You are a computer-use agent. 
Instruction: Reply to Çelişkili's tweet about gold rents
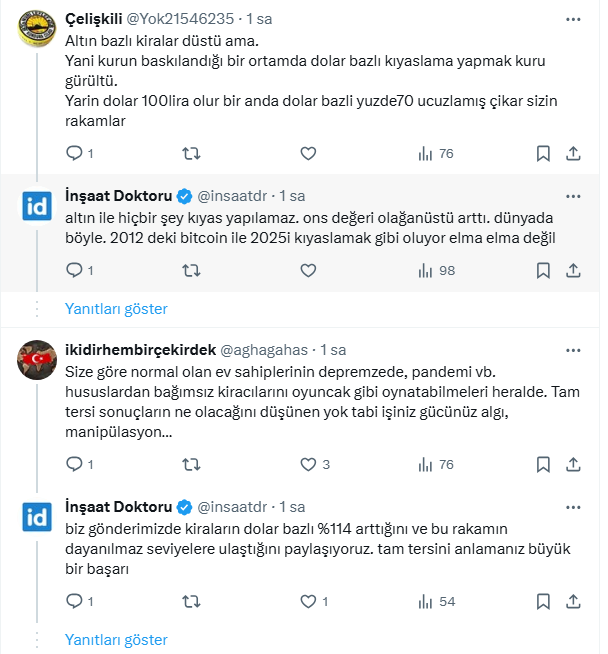[74, 153]
